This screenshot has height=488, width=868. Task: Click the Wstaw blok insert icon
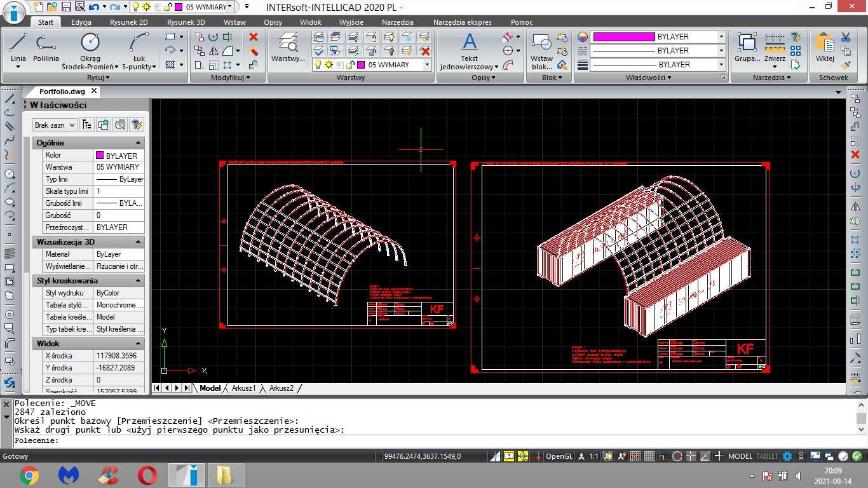541,51
